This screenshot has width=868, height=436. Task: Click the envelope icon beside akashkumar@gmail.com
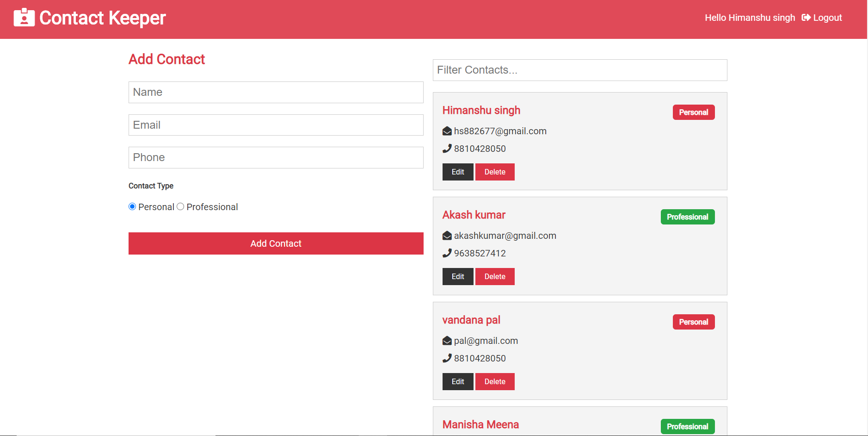pos(446,236)
